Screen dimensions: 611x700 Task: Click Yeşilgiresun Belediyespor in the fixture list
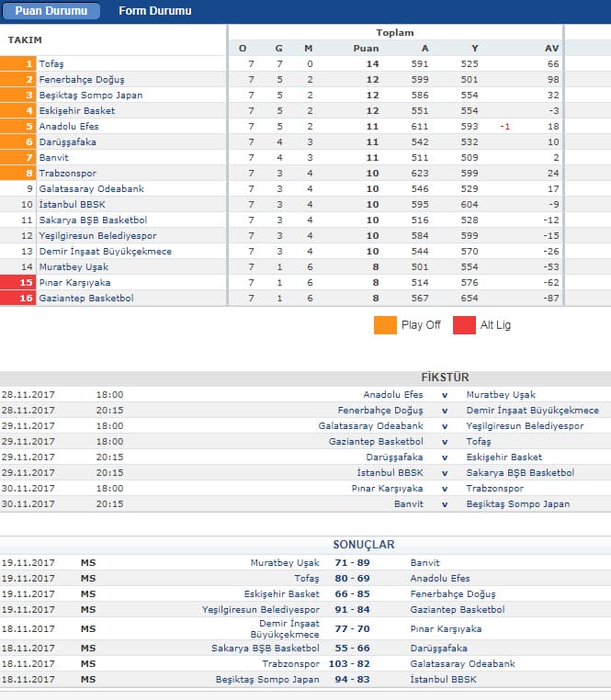(525, 426)
